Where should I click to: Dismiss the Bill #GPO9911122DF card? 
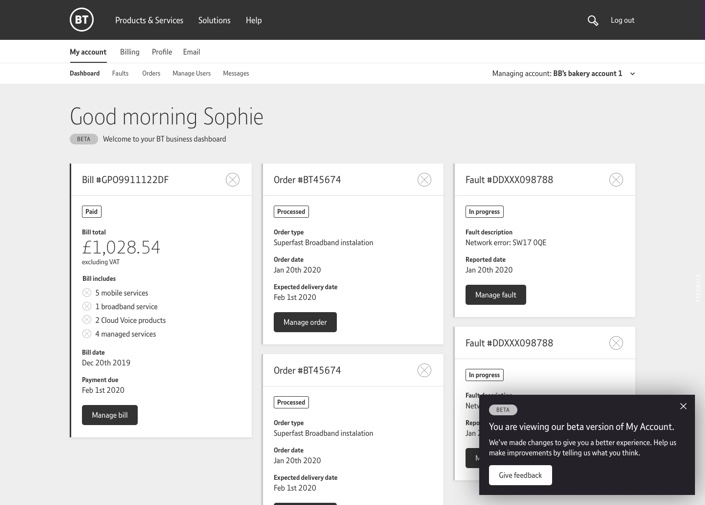point(232,180)
